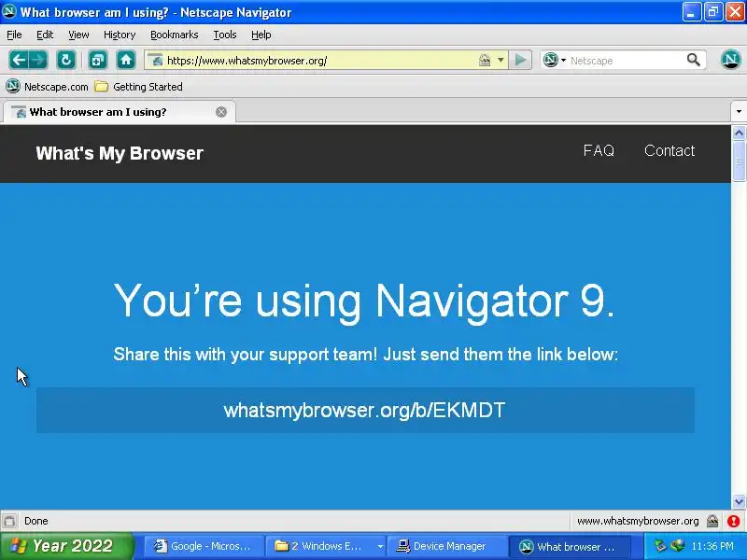The height and width of the screenshot is (560, 747).
Task: Open the File menu
Action: [x=14, y=35]
